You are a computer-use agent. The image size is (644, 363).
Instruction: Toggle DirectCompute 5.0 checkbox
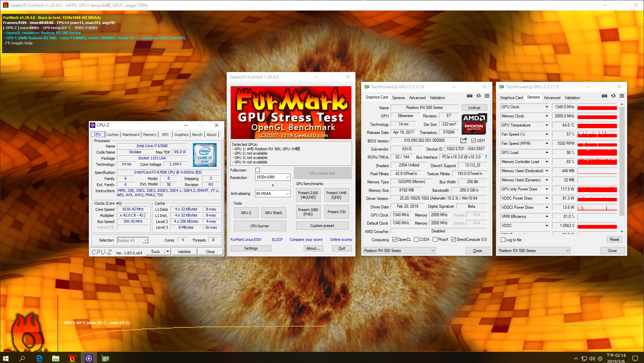pyautogui.click(x=453, y=240)
